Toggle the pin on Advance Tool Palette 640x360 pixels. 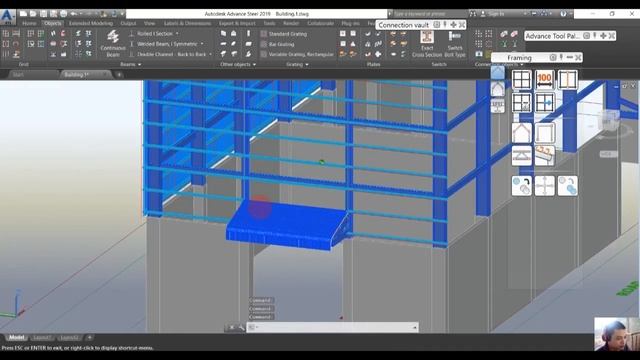tap(595, 36)
